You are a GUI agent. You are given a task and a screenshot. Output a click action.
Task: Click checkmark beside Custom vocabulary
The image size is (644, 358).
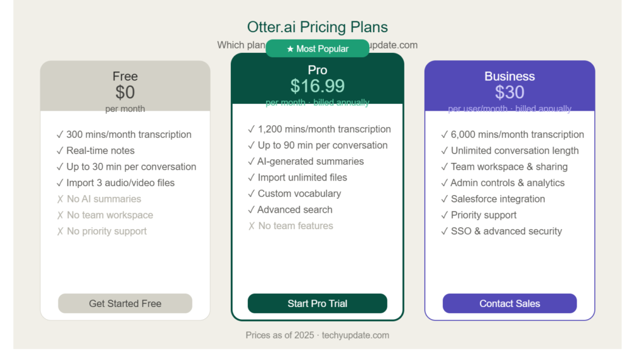(x=252, y=194)
